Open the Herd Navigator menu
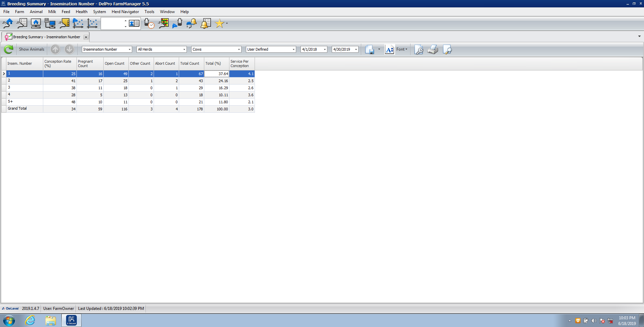The image size is (644, 327). [x=125, y=12]
